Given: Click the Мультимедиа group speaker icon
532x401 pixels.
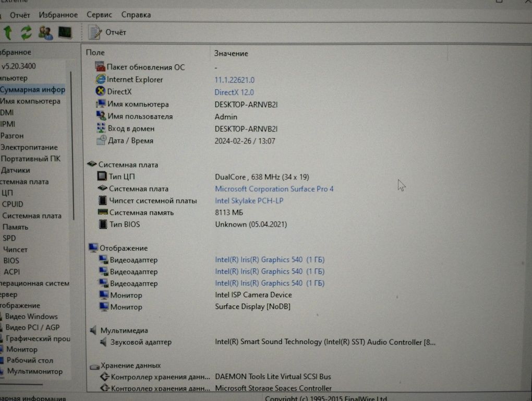Looking at the screenshot, I should (94, 329).
